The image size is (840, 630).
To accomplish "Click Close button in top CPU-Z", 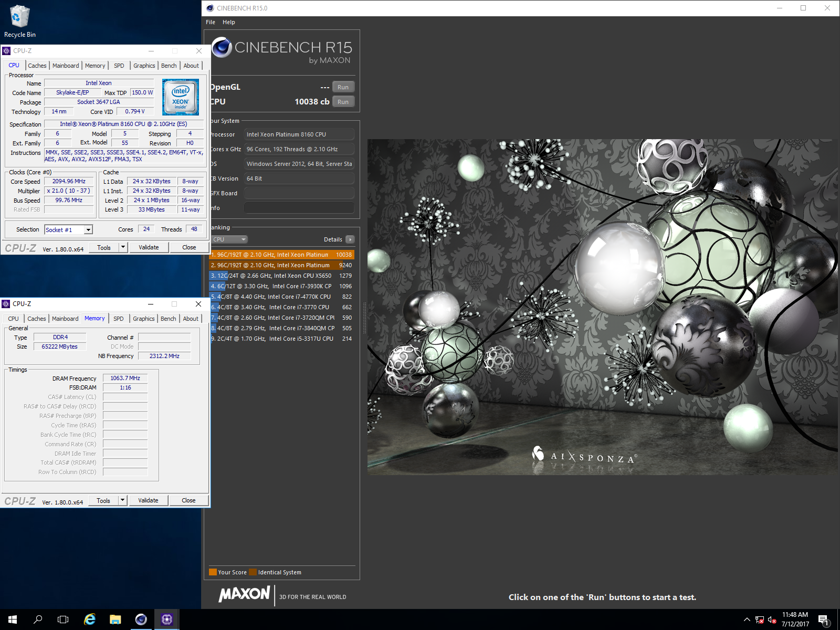I will pyautogui.click(x=189, y=247).
